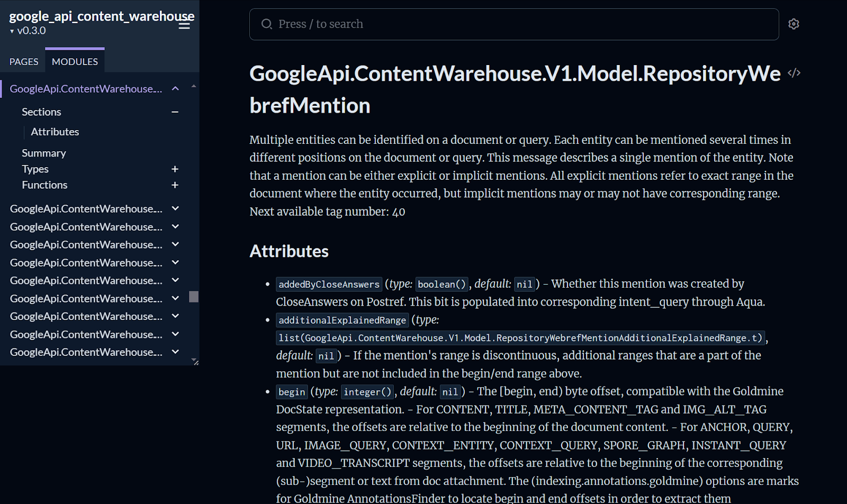Go to Summary in sidebar
This screenshot has width=847, height=504.
(x=44, y=153)
